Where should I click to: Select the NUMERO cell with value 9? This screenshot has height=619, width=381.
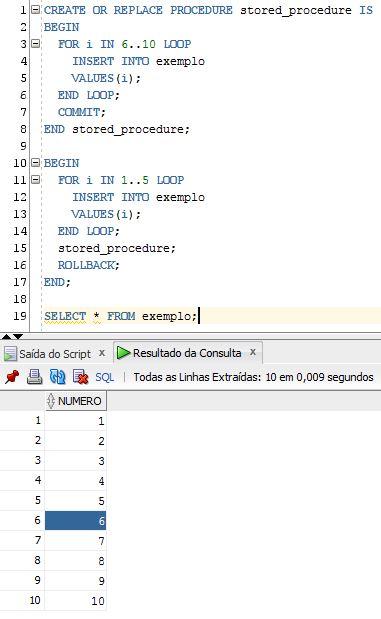coord(75,580)
